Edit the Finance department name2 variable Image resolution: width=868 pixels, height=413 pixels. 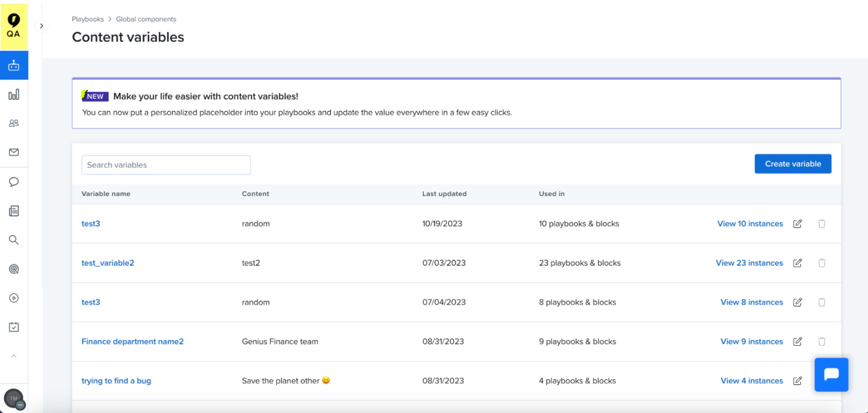(x=797, y=341)
